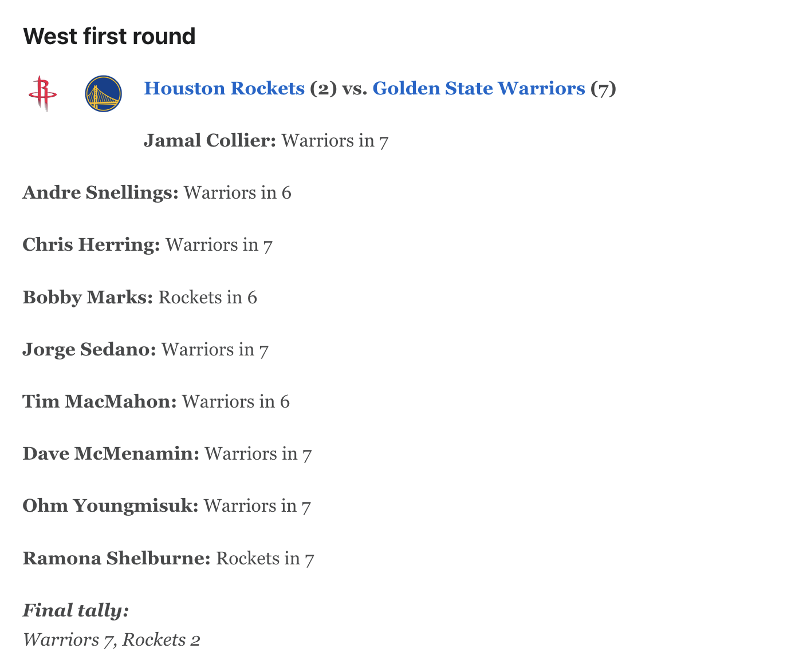Screen dimensions: 787x672
Task: Click Dave McMenamin's name
Action: [111, 454]
